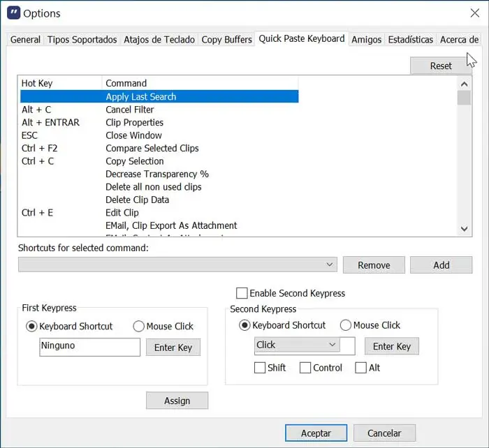
Task: Click the command list scrollbar thumb
Action: [x=464, y=98]
